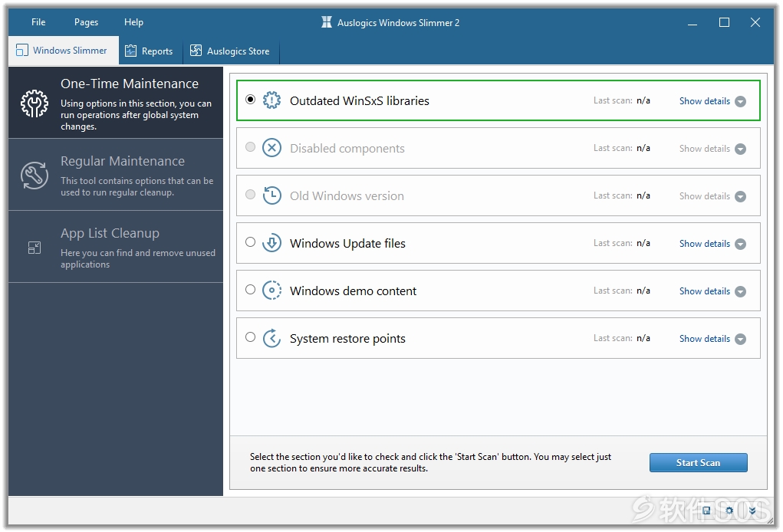The width and height of the screenshot is (783, 532).
Task: Click the double-chevron icon in status bar
Action: [752, 511]
